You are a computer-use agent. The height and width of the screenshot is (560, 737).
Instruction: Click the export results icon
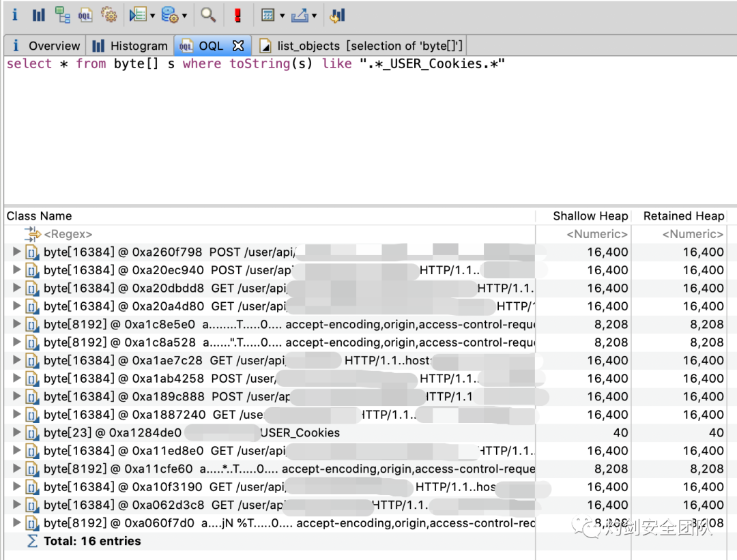[x=300, y=16]
